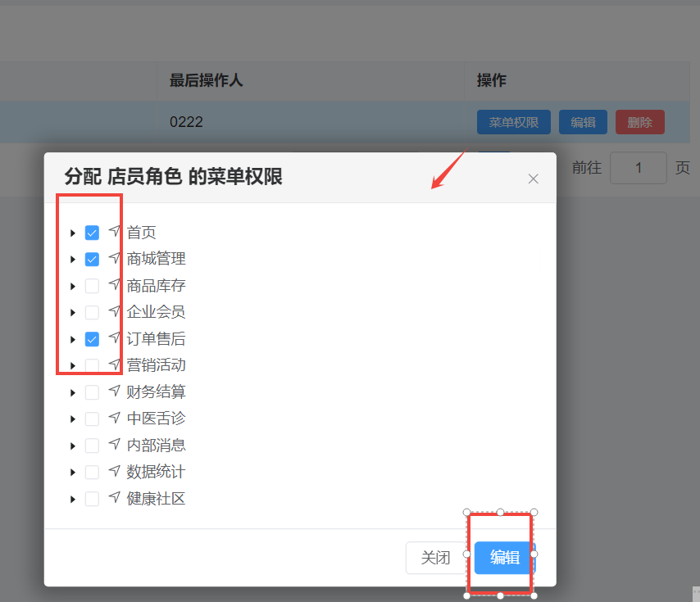700x602 pixels.
Task: Select the 财务结算 tree label
Action: (156, 392)
